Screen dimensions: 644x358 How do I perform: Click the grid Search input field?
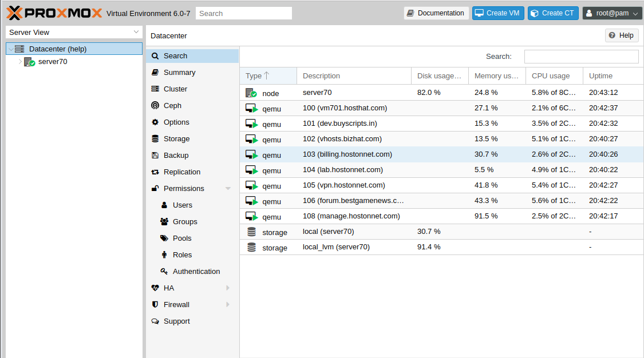(x=581, y=57)
